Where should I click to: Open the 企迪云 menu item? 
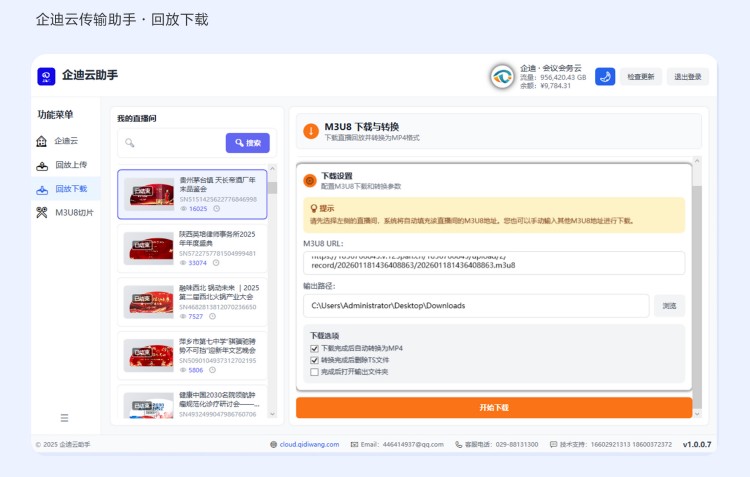pyautogui.click(x=65, y=141)
